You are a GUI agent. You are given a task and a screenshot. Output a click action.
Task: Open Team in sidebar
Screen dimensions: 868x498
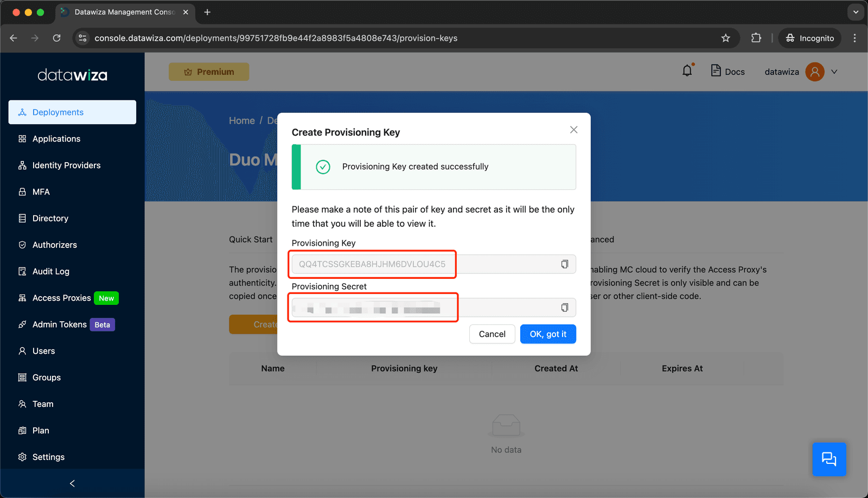click(x=72, y=404)
